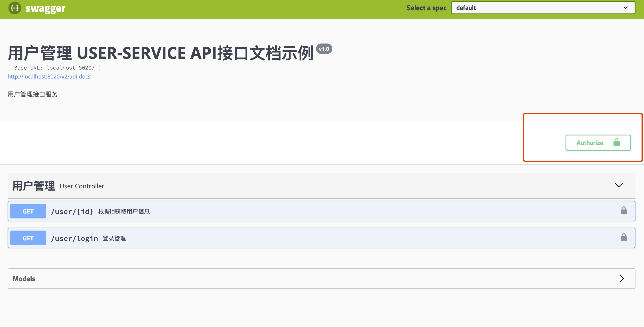Click the lock icon inside Authorize button
Image resolution: width=644 pixels, height=327 pixels.
click(616, 142)
